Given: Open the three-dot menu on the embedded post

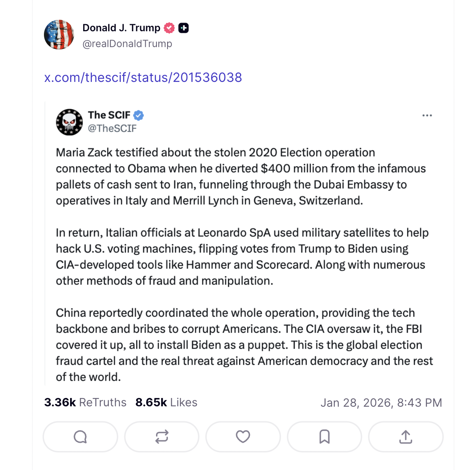Looking at the screenshot, I should [x=427, y=116].
